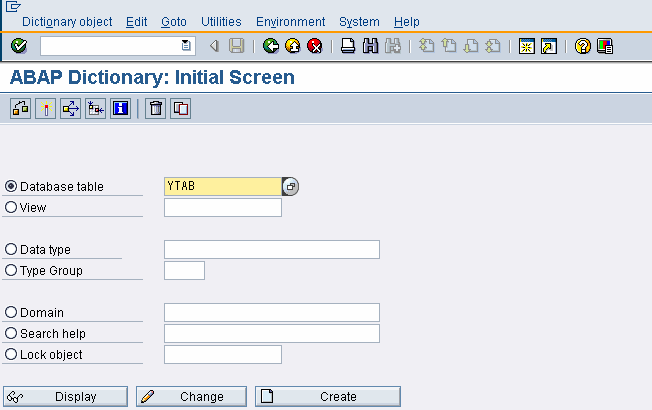Click the Domain input field
The image size is (652, 410).
point(271,313)
